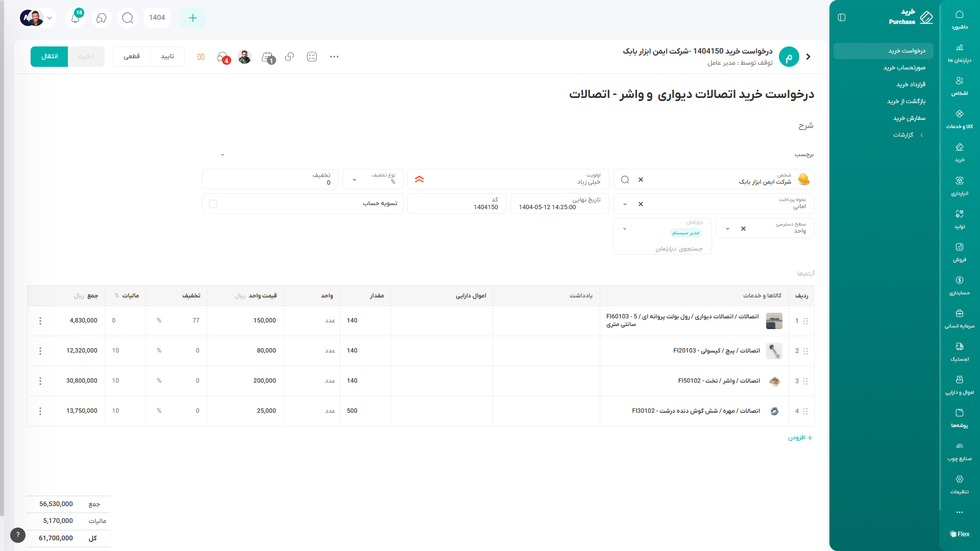Click the orange pause icon in toolbar

(201, 57)
